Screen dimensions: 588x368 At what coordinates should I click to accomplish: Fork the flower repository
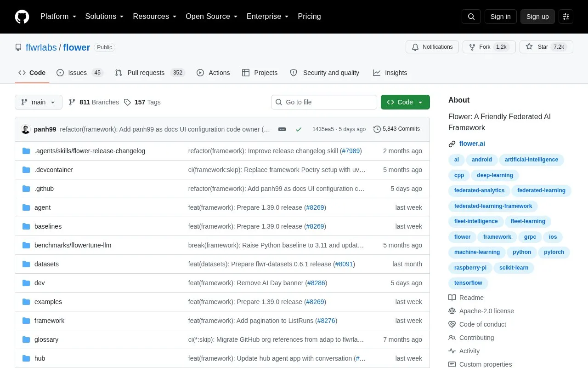[x=489, y=47]
